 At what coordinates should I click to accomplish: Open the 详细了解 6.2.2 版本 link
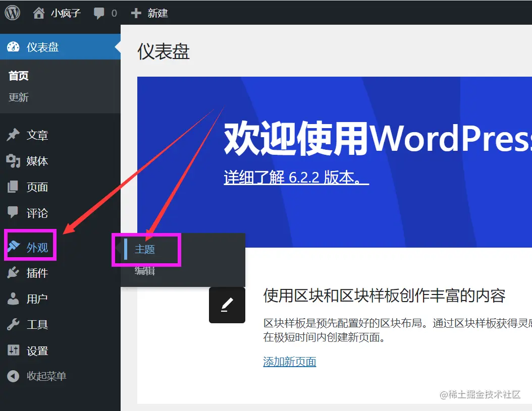click(x=296, y=177)
